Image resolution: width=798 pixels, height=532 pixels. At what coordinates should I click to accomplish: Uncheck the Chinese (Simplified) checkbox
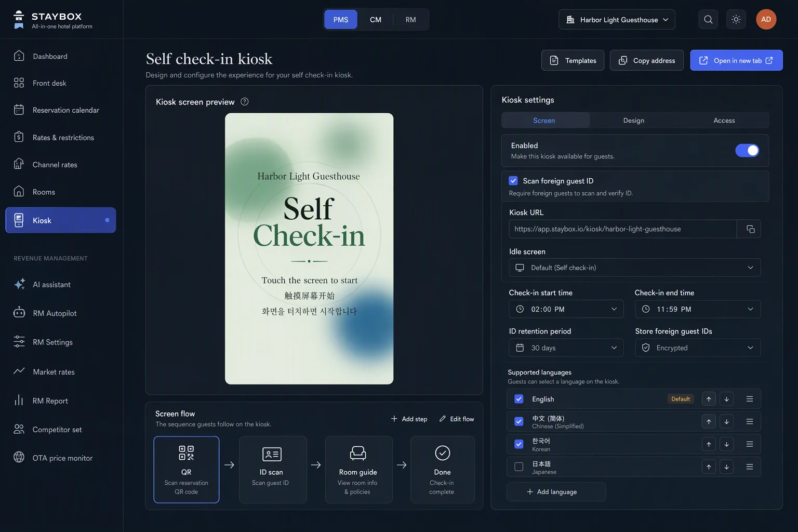coord(518,421)
